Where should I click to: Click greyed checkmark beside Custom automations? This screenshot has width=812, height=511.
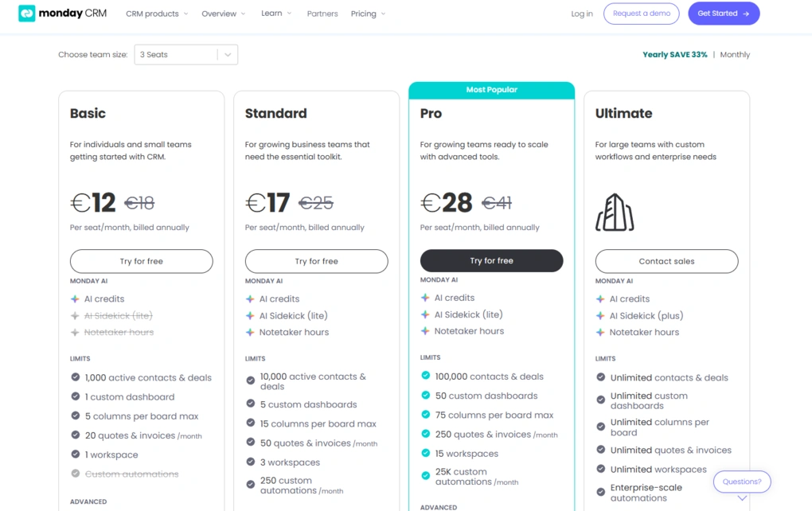click(x=76, y=474)
